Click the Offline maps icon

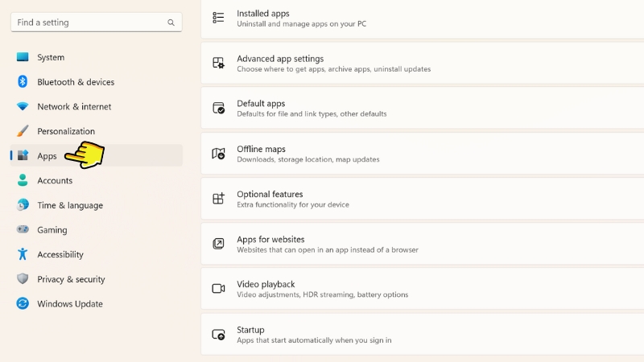click(x=218, y=154)
